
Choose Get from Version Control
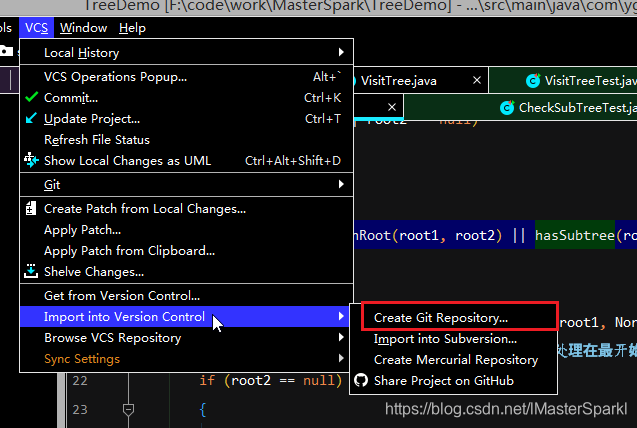coord(186,296)
